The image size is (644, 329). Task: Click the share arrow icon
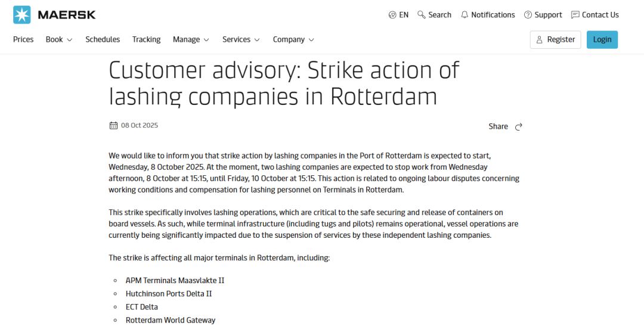tap(519, 126)
